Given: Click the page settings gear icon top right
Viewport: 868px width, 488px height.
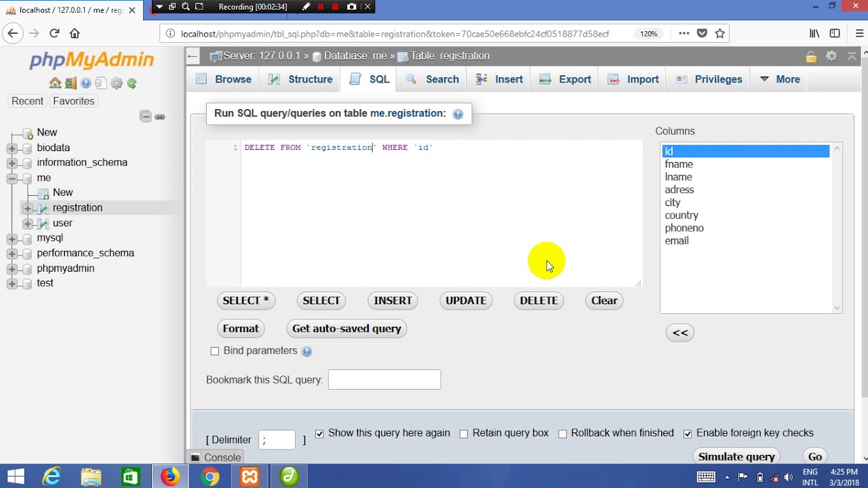Looking at the screenshot, I should (x=831, y=56).
